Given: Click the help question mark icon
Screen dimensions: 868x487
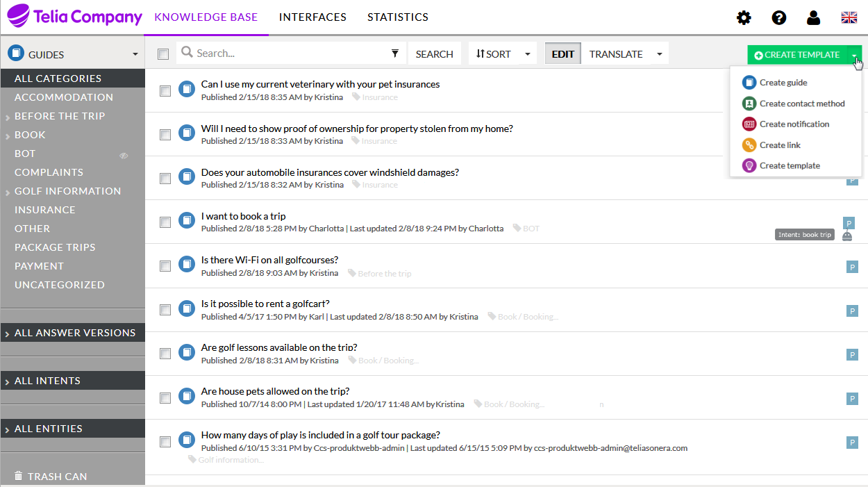Looking at the screenshot, I should (x=779, y=18).
